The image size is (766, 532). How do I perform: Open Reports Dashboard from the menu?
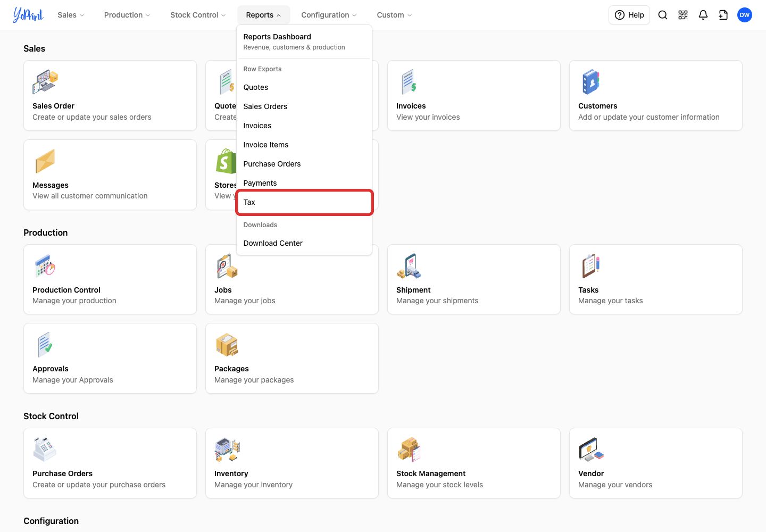coord(304,41)
